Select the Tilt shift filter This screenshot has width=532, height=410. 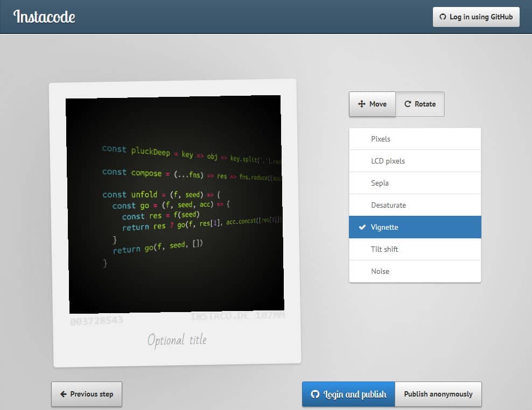415,249
